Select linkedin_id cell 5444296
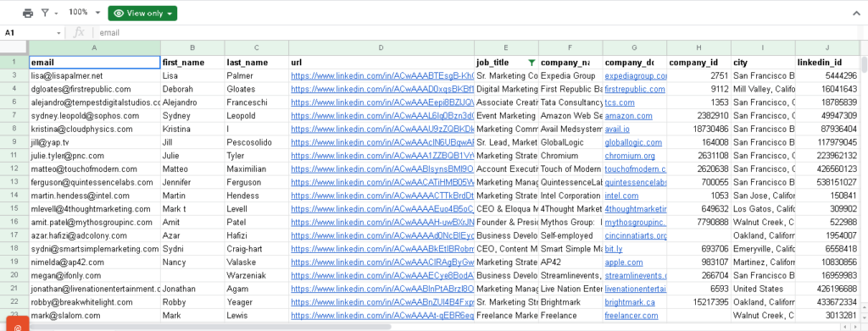 tap(827, 75)
